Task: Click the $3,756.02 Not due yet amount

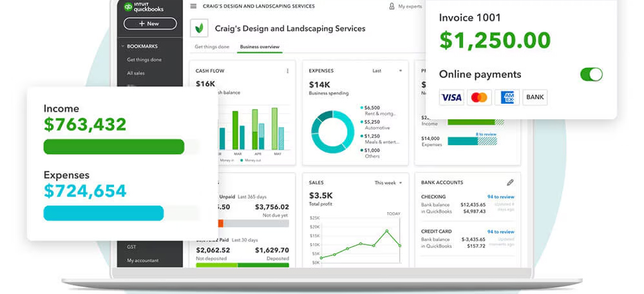Action: pyautogui.click(x=272, y=207)
